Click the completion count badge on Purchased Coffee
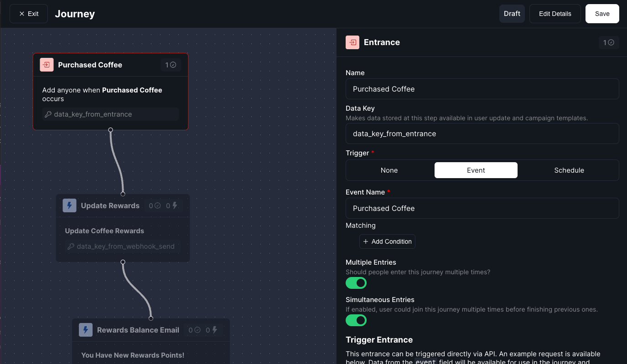The width and height of the screenshot is (627, 364). (171, 65)
